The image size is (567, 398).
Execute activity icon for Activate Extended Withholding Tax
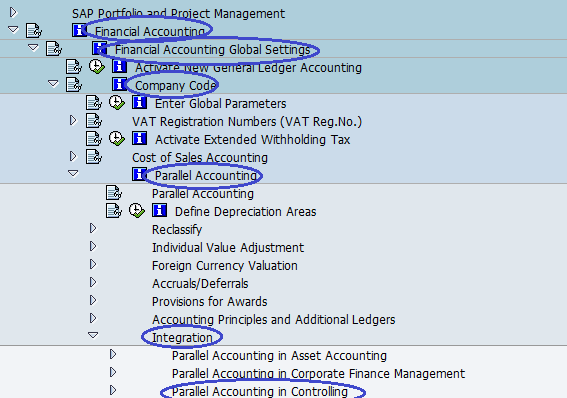[117, 138]
